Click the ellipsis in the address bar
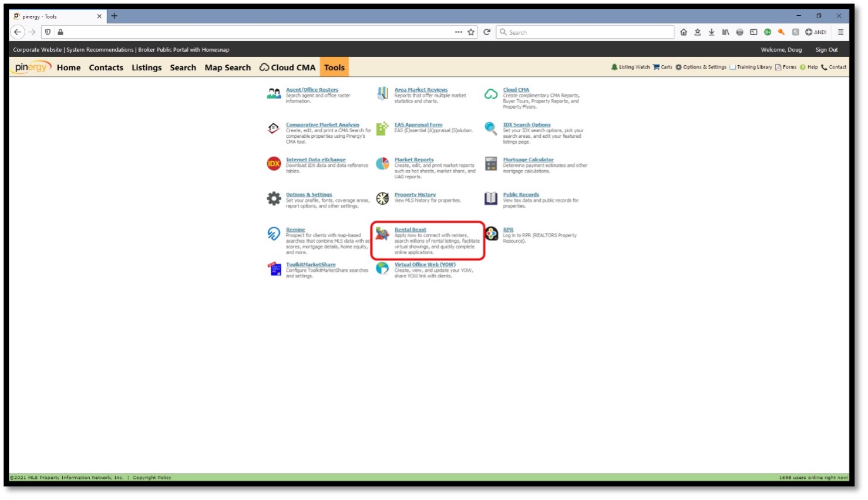 pyautogui.click(x=458, y=32)
